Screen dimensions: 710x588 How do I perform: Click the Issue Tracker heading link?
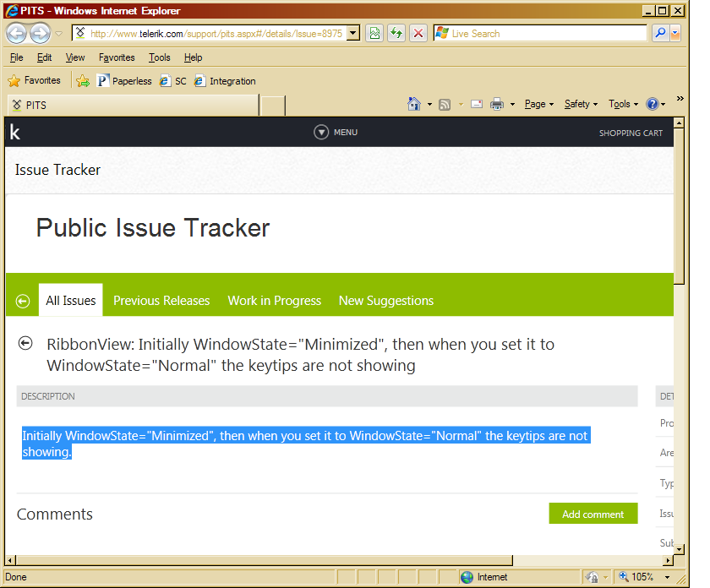57,170
